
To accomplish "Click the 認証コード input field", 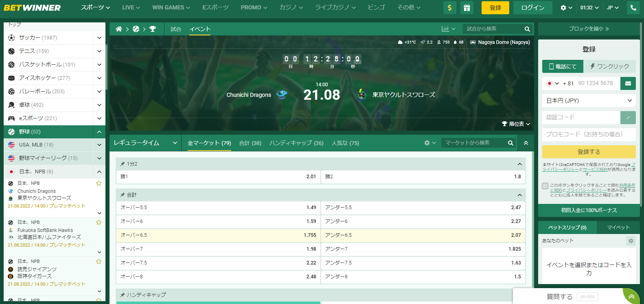I will [581, 118].
